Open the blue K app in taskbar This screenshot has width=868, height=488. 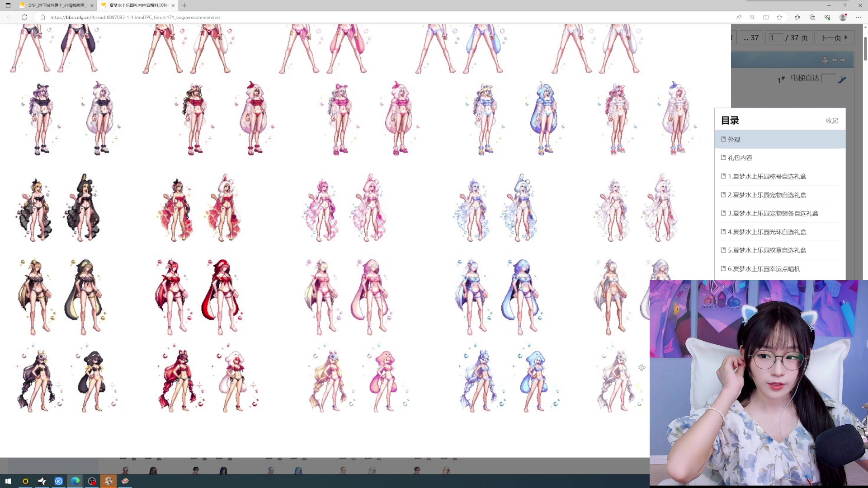click(59, 481)
